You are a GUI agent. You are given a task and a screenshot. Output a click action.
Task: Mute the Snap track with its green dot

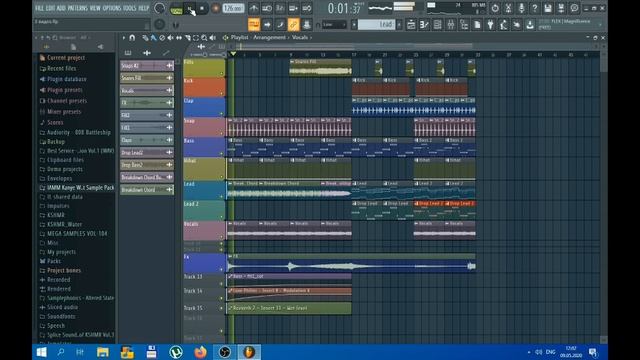point(222,133)
